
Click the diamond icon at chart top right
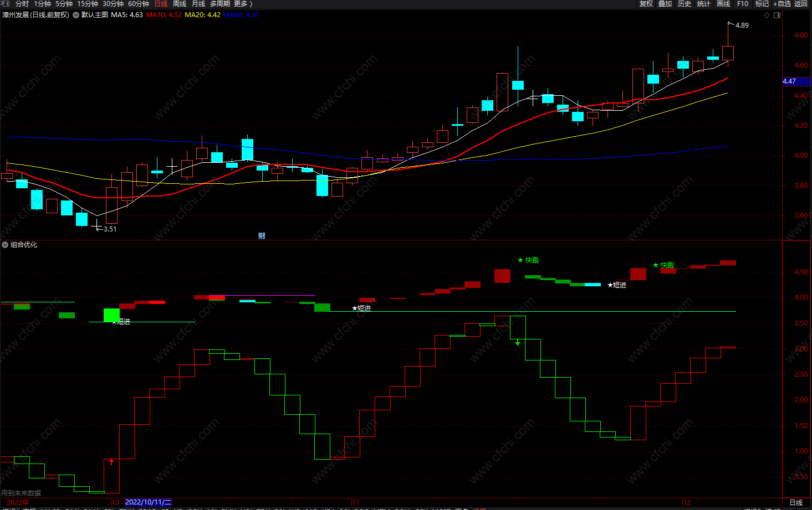(x=767, y=15)
